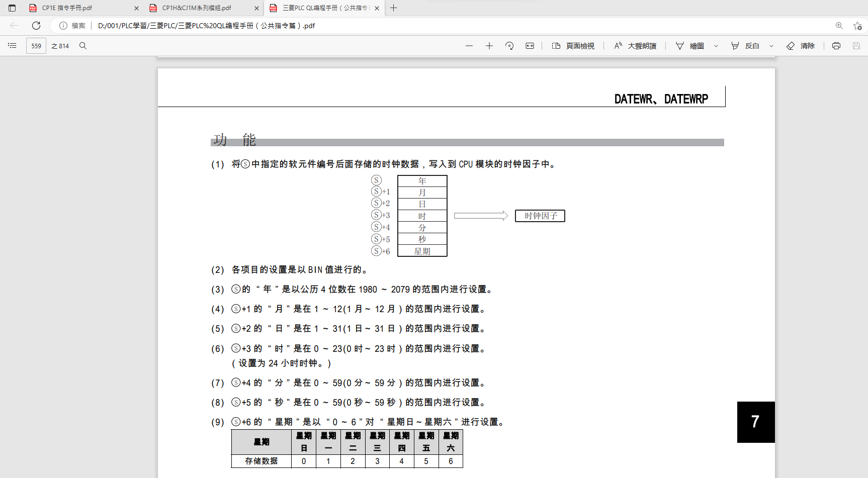This screenshot has height=478, width=868.
Task: Click the page number field showing 559
Action: [36, 46]
